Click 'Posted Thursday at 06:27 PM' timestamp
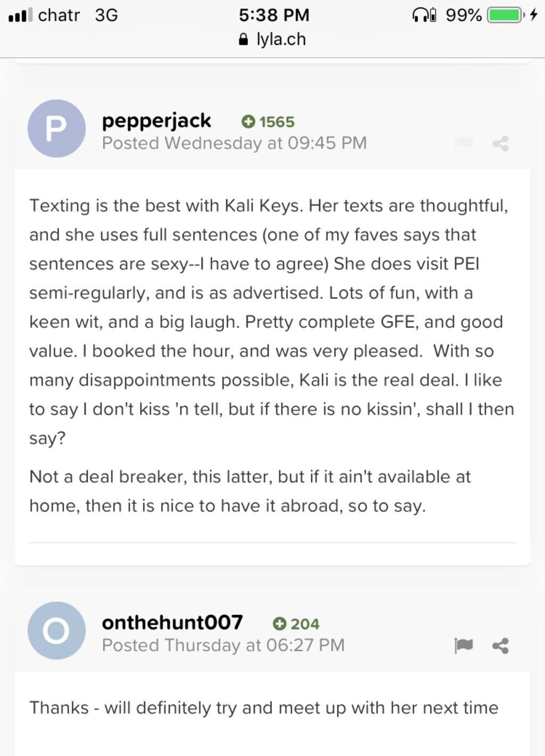545x756 pixels. click(223, 645)
